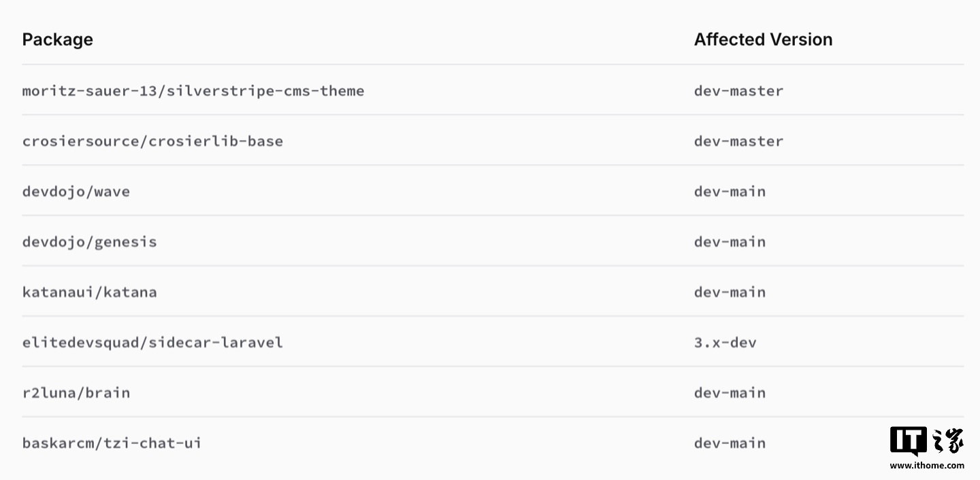Click the r2luna/brain package entry
Viewport: 980px width, 480px height.
[76, 392]
